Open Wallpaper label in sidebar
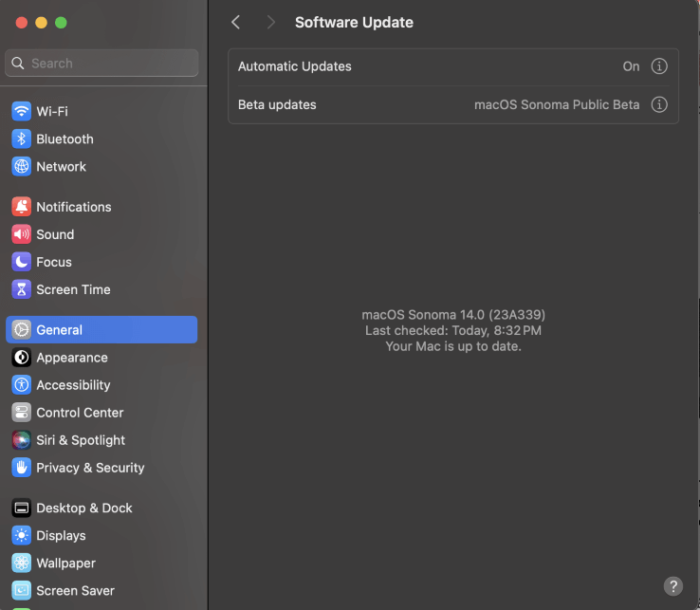The height and width of the screenshot is (610, 700). coord(66,564)
